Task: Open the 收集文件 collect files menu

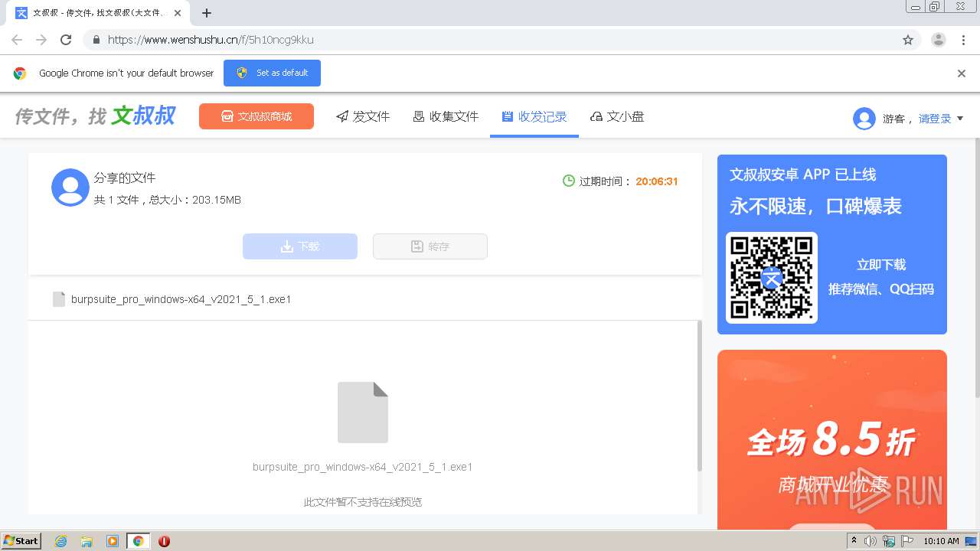Action: pyautogui.click(x=446, y=116)
